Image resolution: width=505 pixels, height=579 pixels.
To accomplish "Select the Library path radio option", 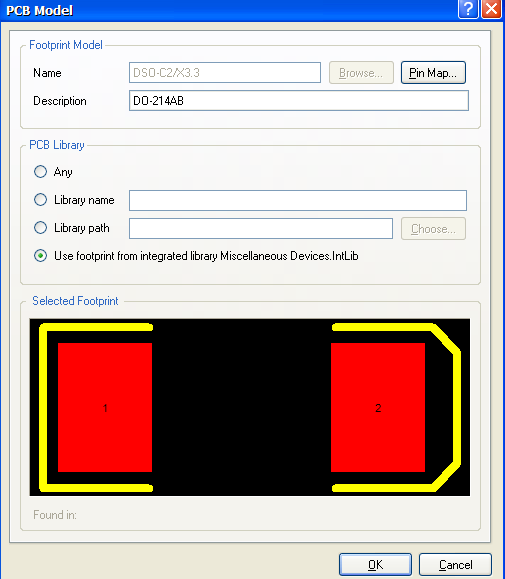I will pos(40,228).
